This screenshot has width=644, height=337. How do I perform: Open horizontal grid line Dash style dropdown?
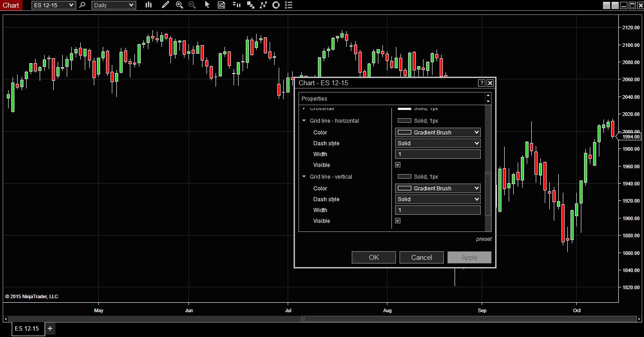pyautogui.click(x=437, y=143)
